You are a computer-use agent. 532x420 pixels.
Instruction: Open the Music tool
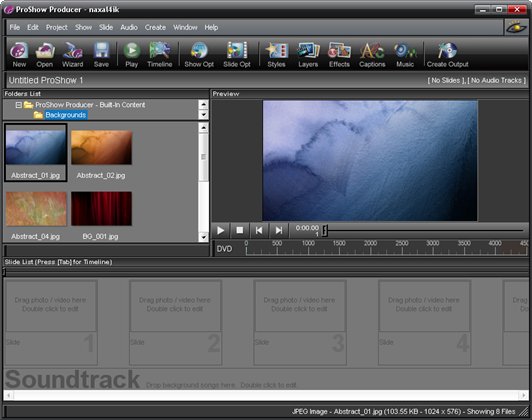point(405,54)
